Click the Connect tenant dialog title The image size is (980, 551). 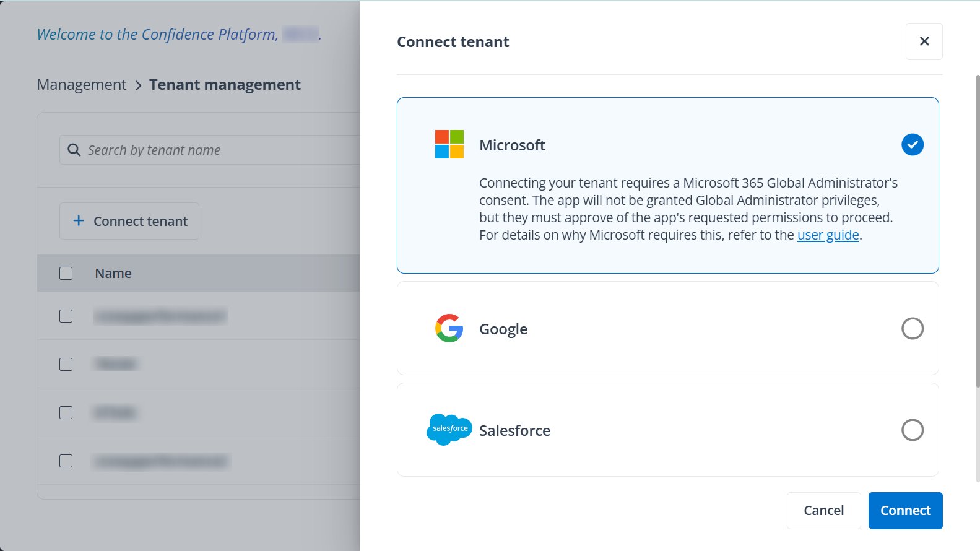tap(453, 42)
